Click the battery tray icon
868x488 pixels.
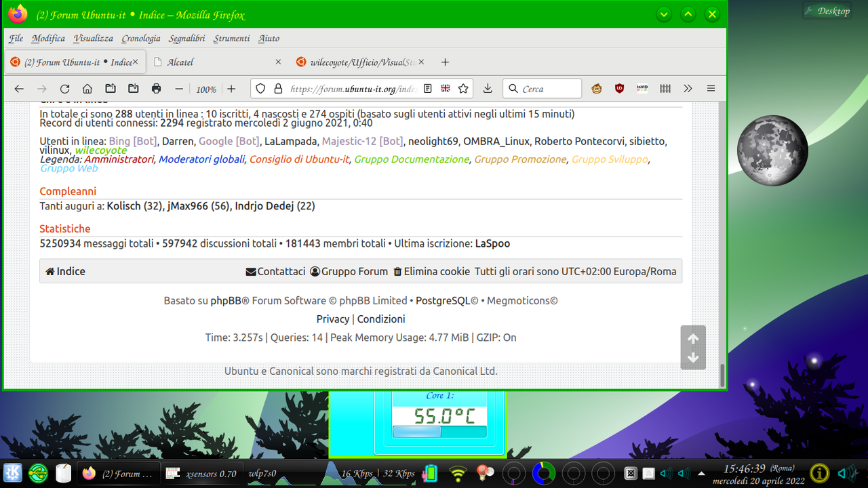(x=431, y=473)
